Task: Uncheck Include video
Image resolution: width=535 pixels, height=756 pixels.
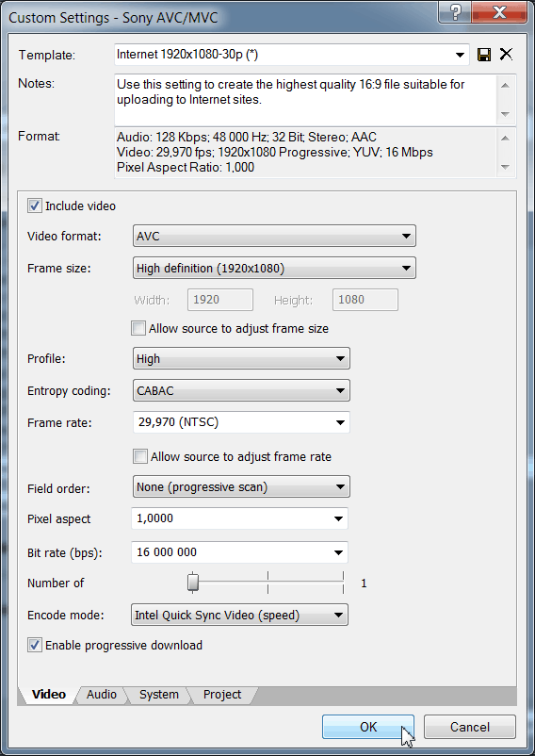Action: 34,205
